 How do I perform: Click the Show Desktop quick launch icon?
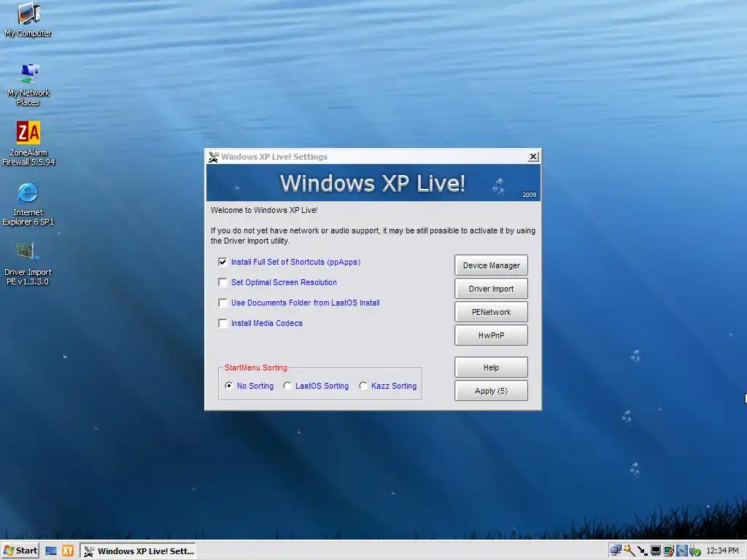coord(51,551)
